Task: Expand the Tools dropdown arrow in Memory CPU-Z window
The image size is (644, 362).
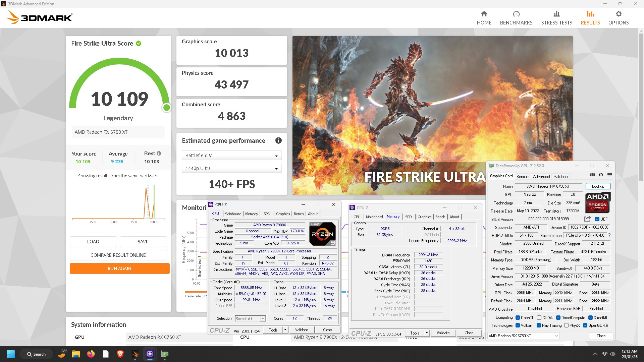Action: point(427,333)
